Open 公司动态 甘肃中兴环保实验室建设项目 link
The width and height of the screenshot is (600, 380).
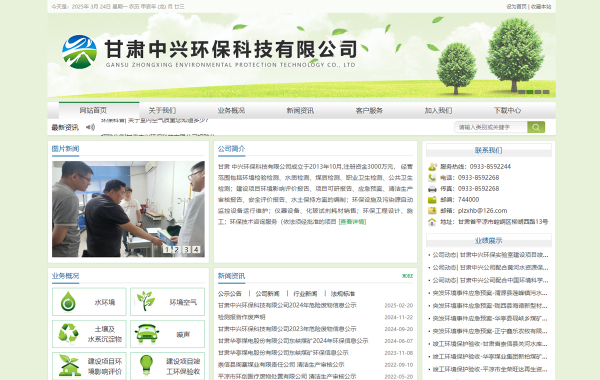[491, 255]
